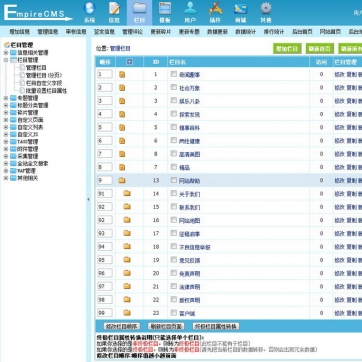The height and width of the screenshot is (362, 362).
Task: Open 排行统计 in the secondary menu
Action: tap(274, 32)
